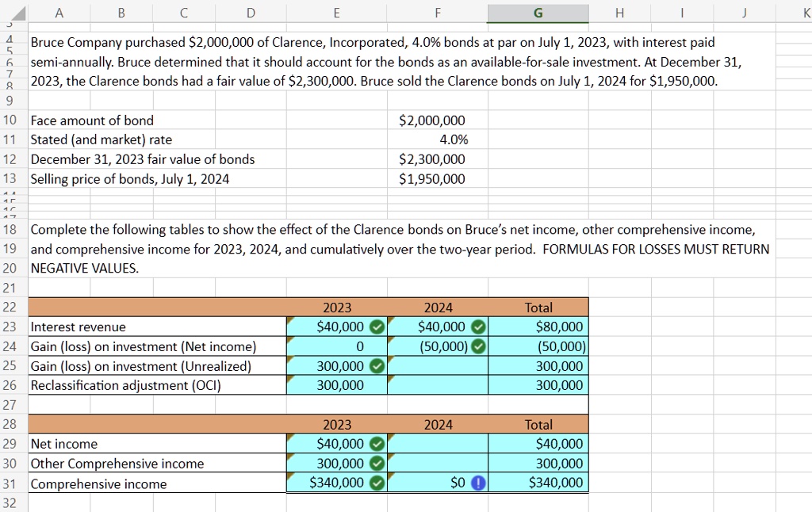Click the checkmark next to 2024 Interest revenue
This screenshot has width=812, height=512.
click(477, 327)
